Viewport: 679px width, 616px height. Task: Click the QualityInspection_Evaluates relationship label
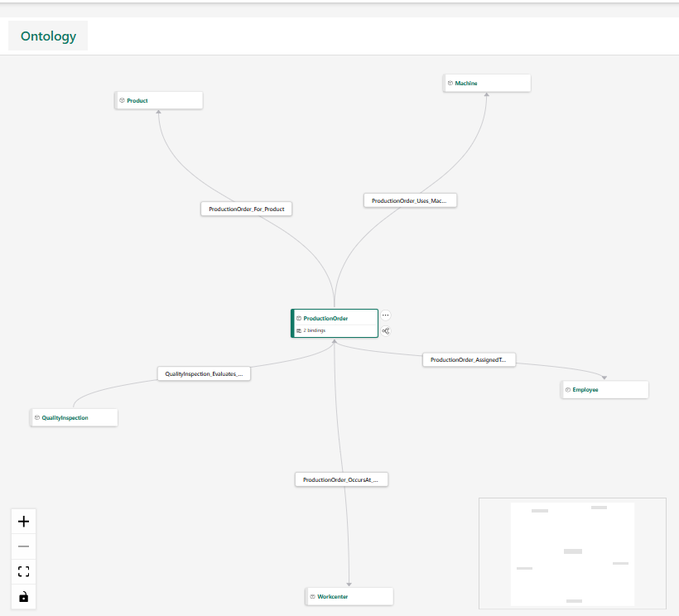click(x=204, y=374)
